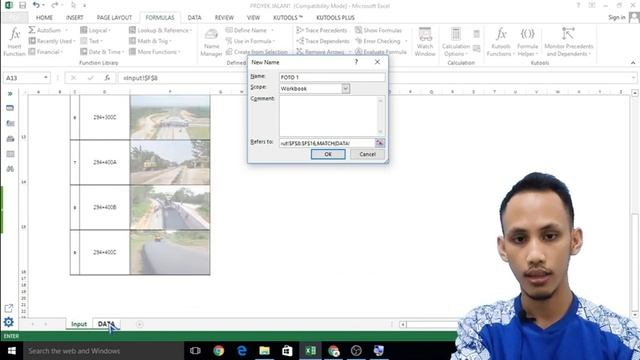Click the Refers to field
The width and height of the screenshot is (640, 360).
[x=327, y=143]
